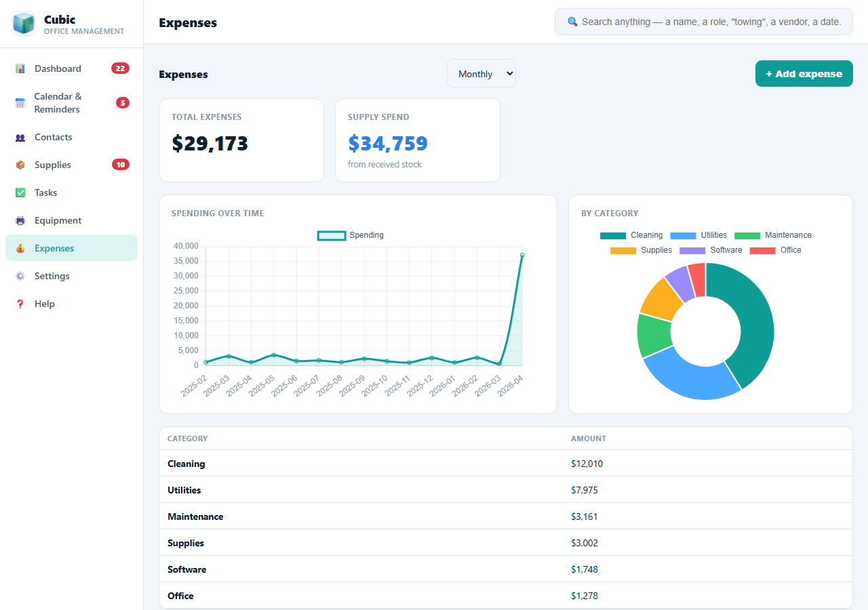The image size is (868, 610).
Task: Click the Equipment printer icon
Action: [20, 220]
